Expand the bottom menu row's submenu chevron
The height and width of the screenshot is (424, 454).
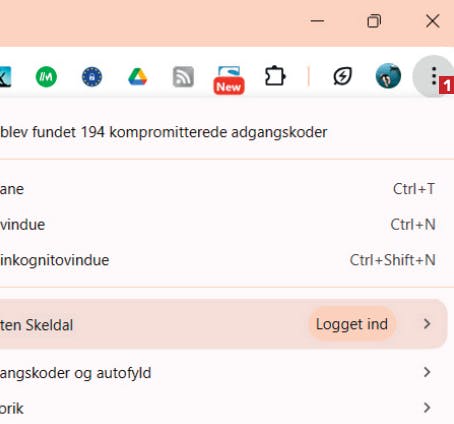pyautogui.click(x=427, y=408)
